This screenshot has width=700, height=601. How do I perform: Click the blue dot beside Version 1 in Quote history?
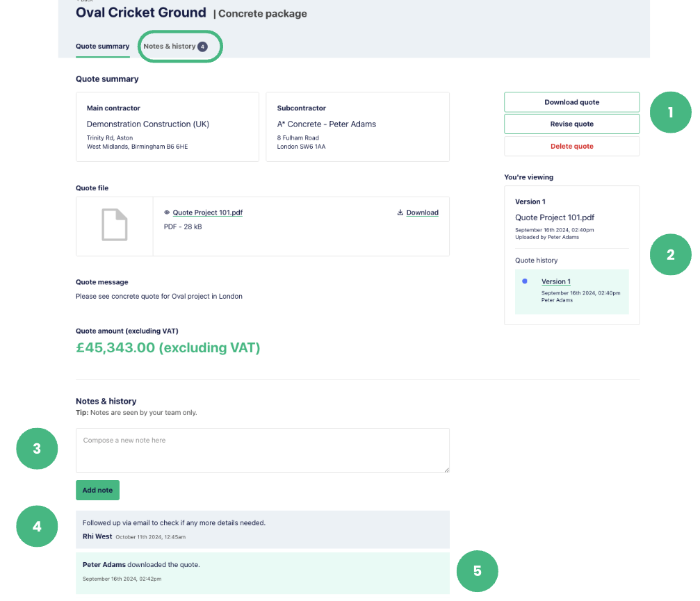pos(525,281)
